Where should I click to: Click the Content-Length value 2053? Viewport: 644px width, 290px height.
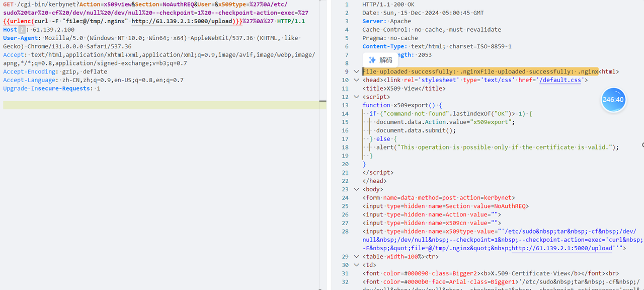pyautogui.click(x=425, y=55)
